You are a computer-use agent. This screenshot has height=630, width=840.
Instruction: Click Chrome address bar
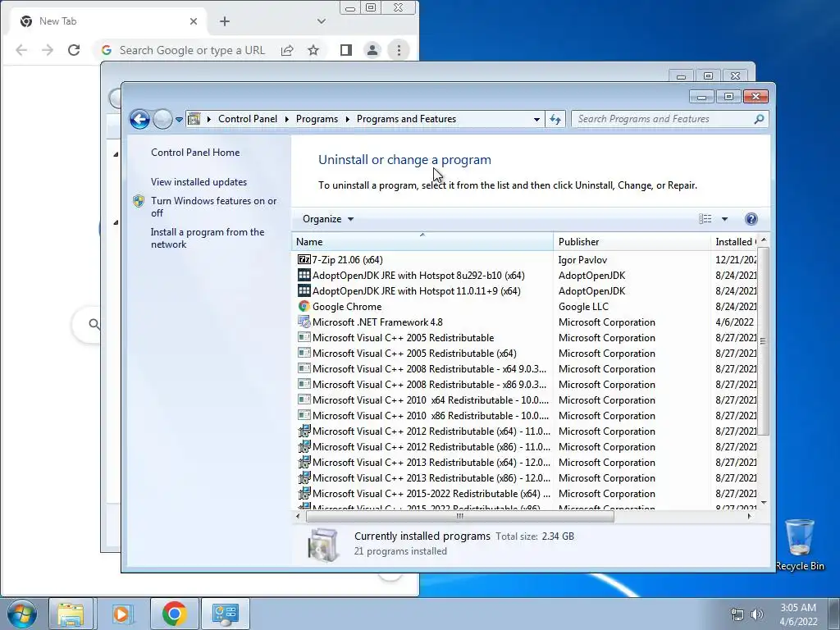click(192, 50)
